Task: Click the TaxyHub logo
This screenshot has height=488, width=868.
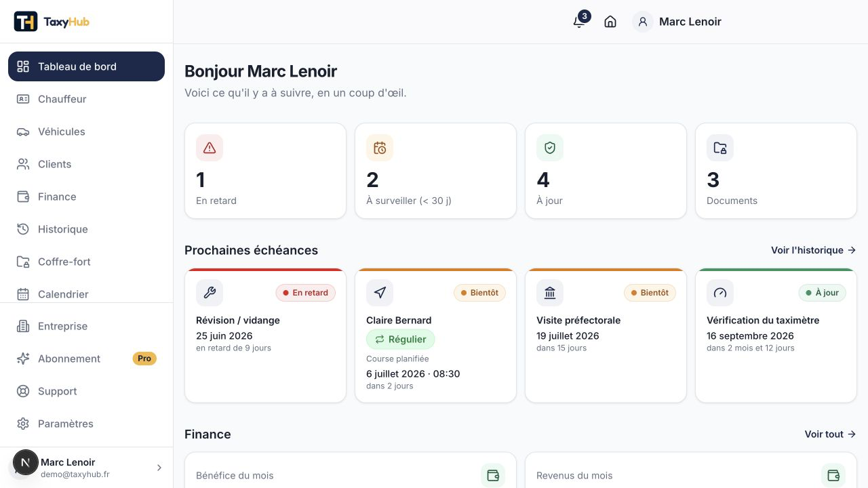Action: 52,22
